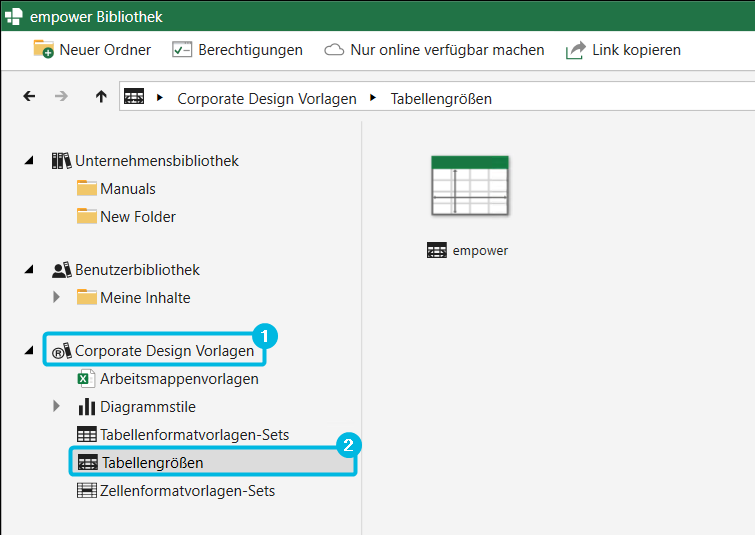Click the Manuals folder icon
755x535 pixels.
87,188
